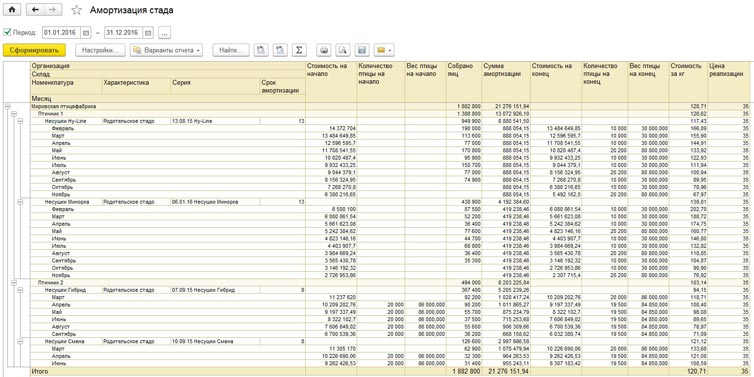The height and width of the screenshot is (377, 754).
Task: Open Варианты отчета dropdown
Action: coord(166,50)
